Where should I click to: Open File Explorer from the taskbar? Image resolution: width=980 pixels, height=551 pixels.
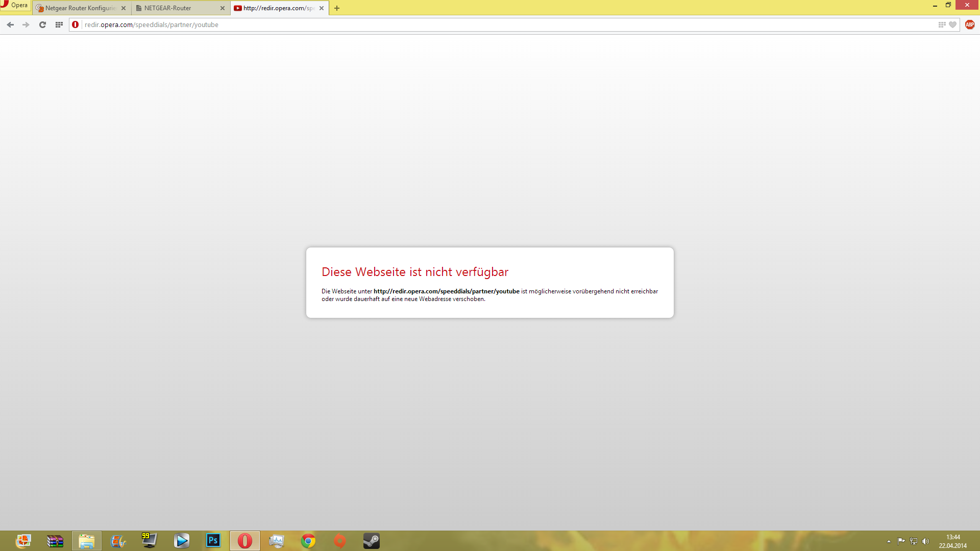(87, 541)
